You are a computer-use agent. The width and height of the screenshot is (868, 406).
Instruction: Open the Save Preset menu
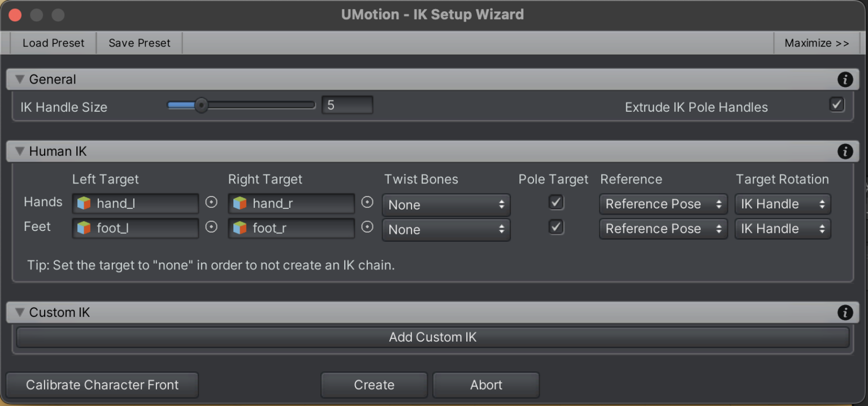[x=139, y=43]
